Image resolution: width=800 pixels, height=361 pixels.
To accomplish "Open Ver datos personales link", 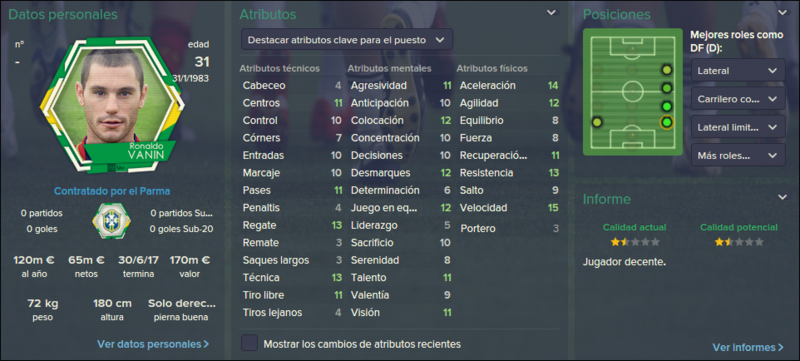I will pos(153,344).
